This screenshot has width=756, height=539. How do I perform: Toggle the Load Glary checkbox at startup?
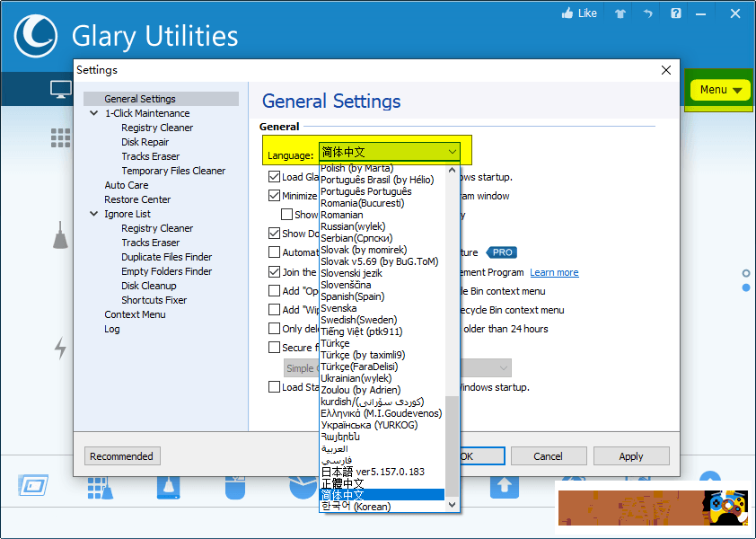pos(275,177)
